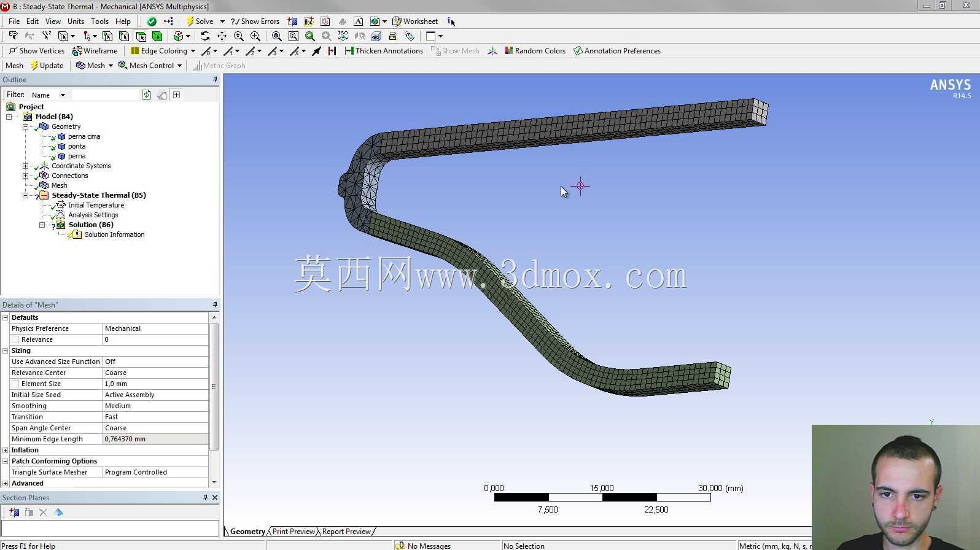Click the Solve button
This screenshot has width=980, height=550.
(x=200, y=21)
